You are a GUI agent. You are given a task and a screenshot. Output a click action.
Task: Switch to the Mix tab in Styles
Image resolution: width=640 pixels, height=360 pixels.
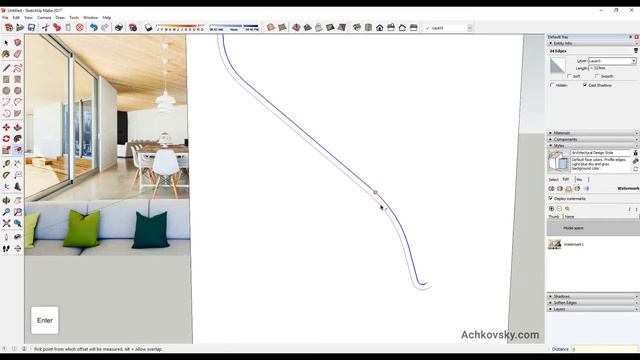click(580, 180)
